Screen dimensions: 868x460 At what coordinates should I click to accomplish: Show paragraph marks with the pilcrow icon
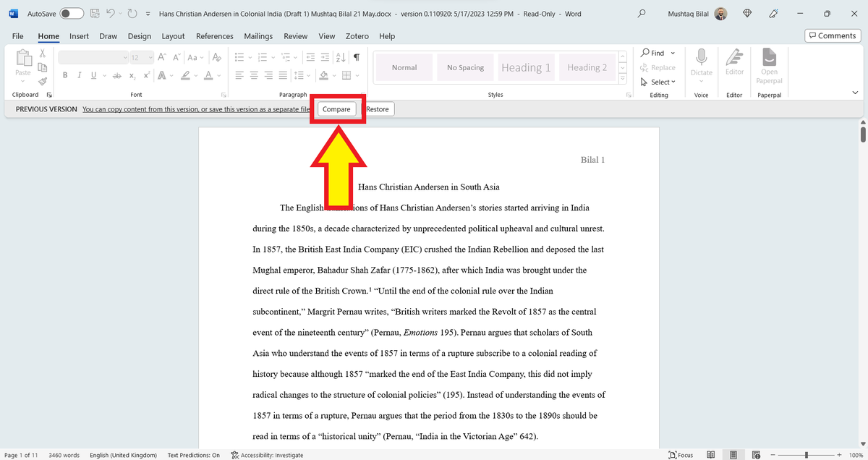pyautogui.click(x=356, y=56)
